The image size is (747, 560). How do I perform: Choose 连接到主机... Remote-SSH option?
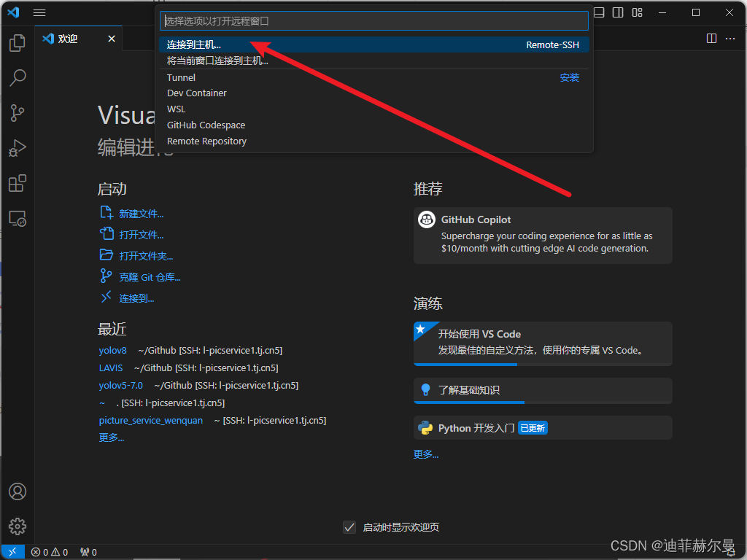tap(374, 44)
